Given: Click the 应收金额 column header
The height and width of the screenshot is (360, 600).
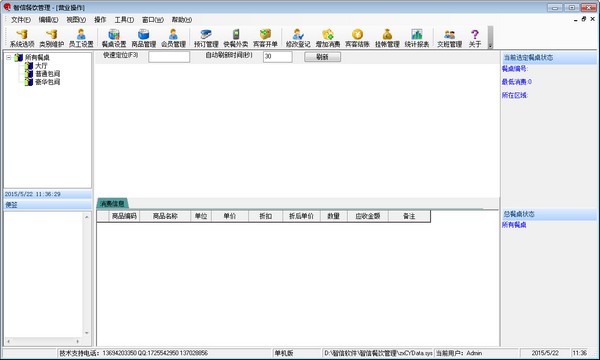Looking at the screenshot, I should pyautogui.click(x=368, y=216).
